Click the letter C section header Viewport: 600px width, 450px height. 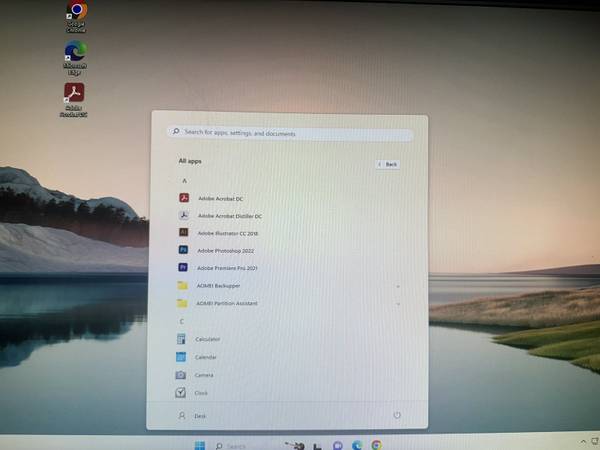[x=181, y=321]
